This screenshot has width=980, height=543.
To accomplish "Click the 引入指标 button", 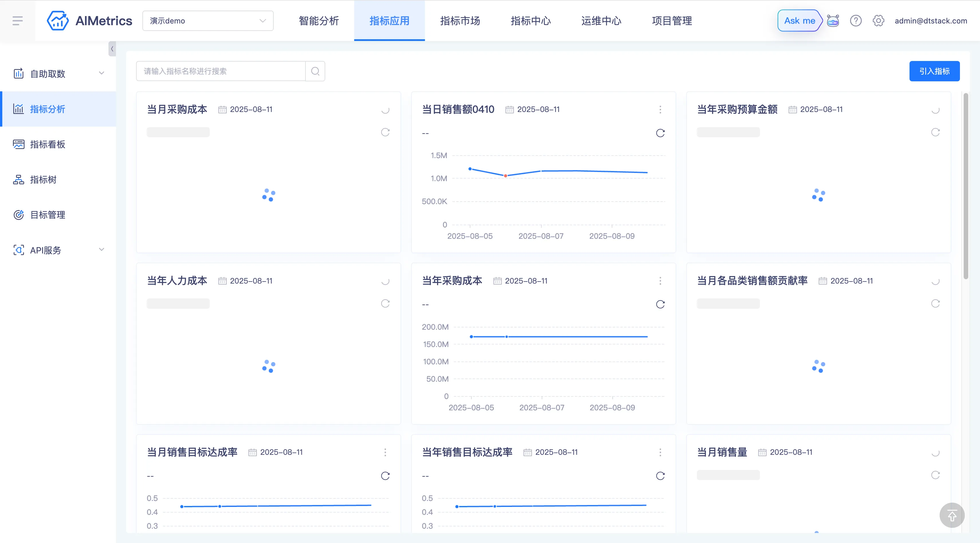I will (x=934, y=71).
